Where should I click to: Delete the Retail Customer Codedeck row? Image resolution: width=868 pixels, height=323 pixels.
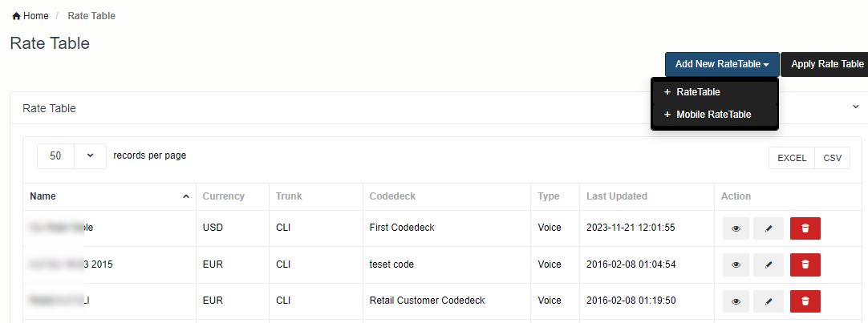click(x=805, y=301)
